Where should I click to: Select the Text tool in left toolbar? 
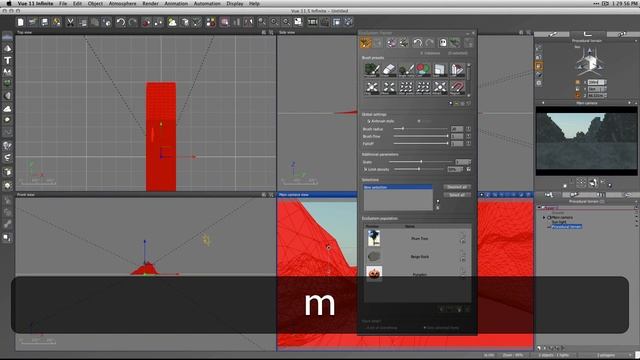pos(7,60)
